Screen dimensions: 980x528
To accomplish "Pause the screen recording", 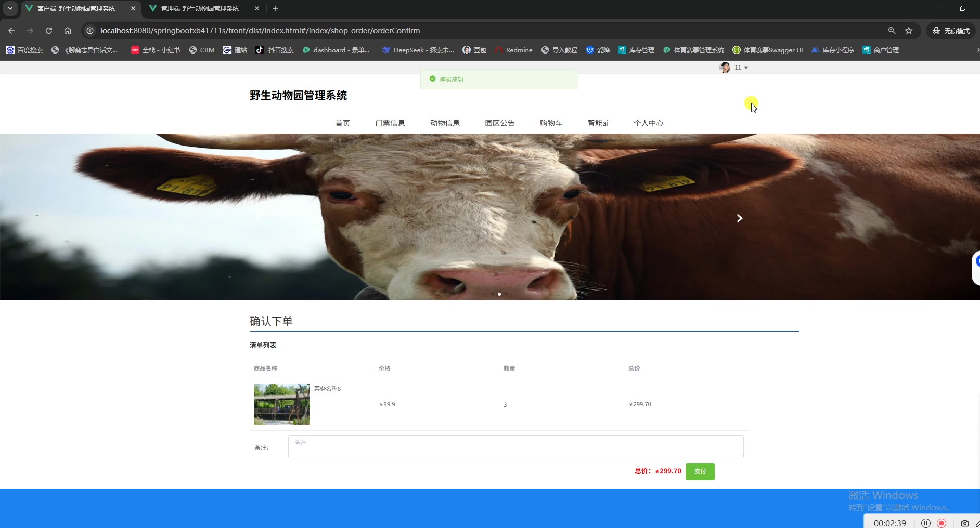I will pos(926,523).
